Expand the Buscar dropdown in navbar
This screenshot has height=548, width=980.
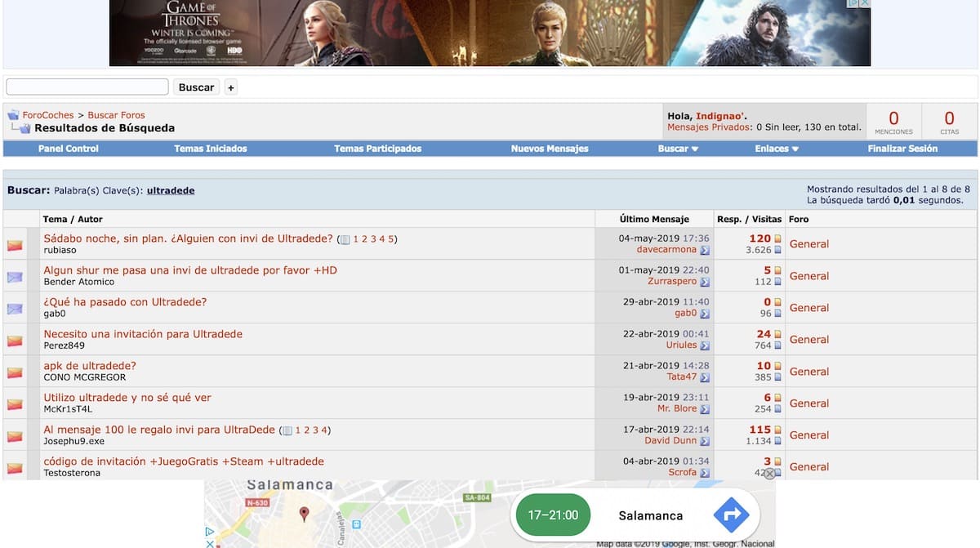coord(678,149)
